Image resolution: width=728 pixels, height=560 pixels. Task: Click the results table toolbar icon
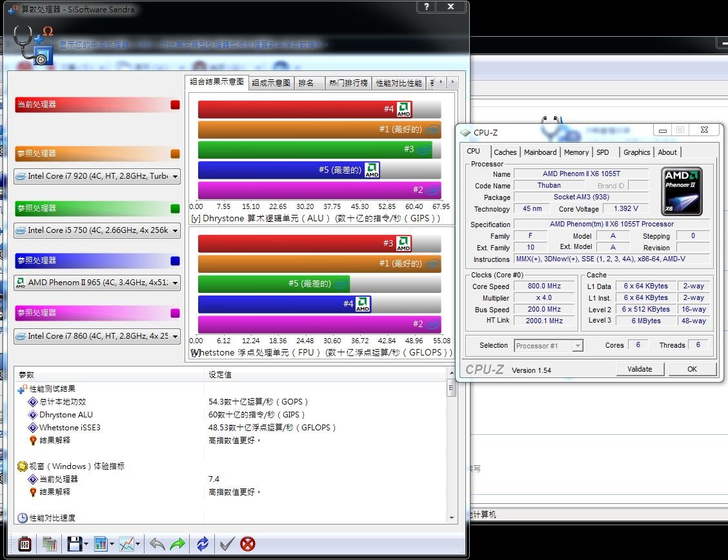[x=49, y=544]
